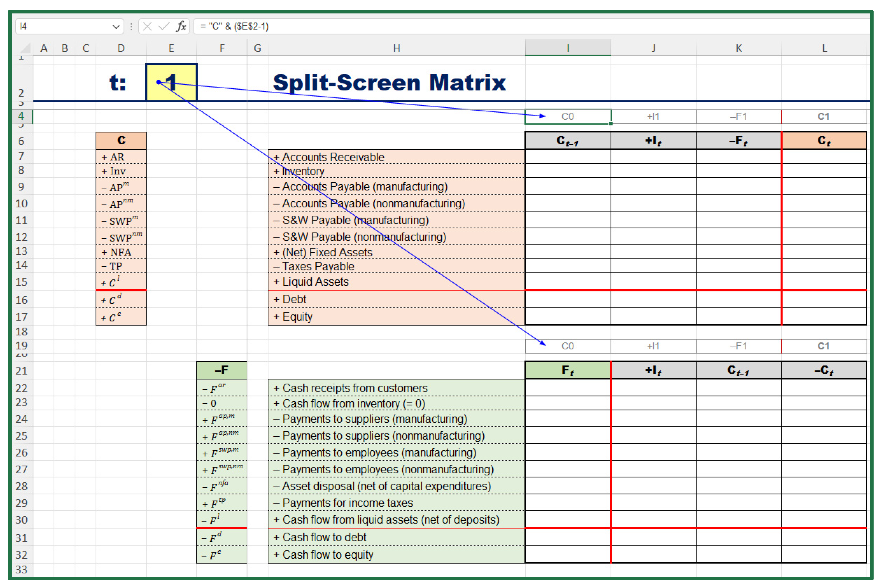
Task: Select column I header
Action: [567, 48]
